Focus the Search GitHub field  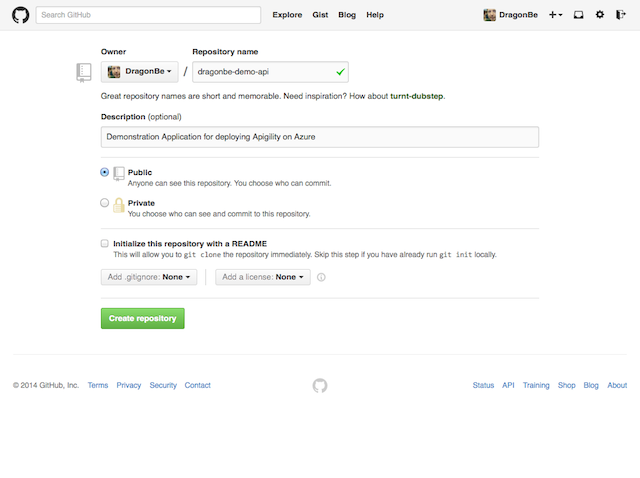click(x=148, y=15)
